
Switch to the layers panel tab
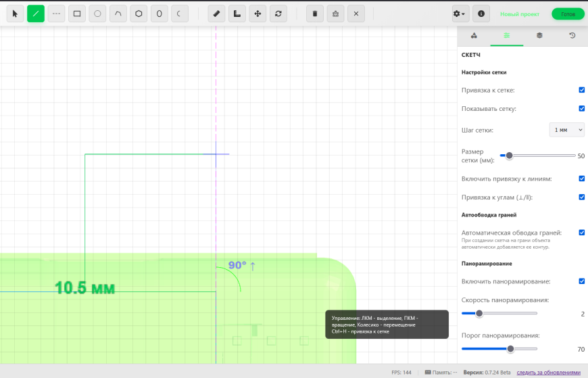tap(539, 35)
